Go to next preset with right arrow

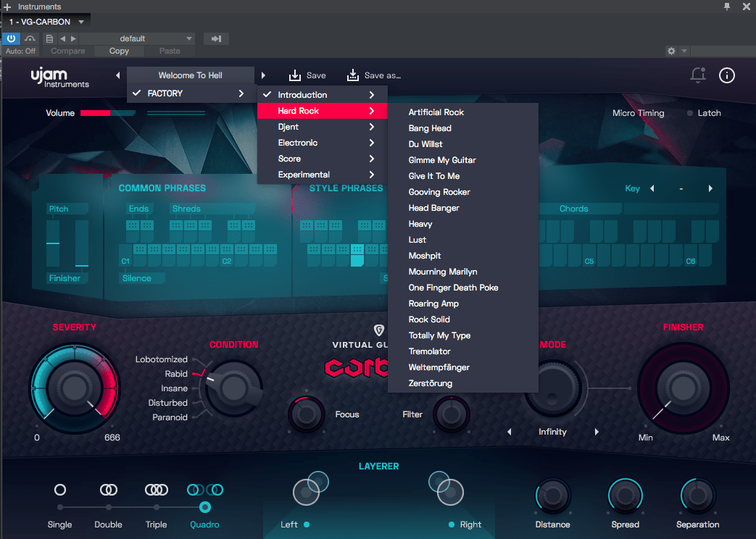click(263, 75)
